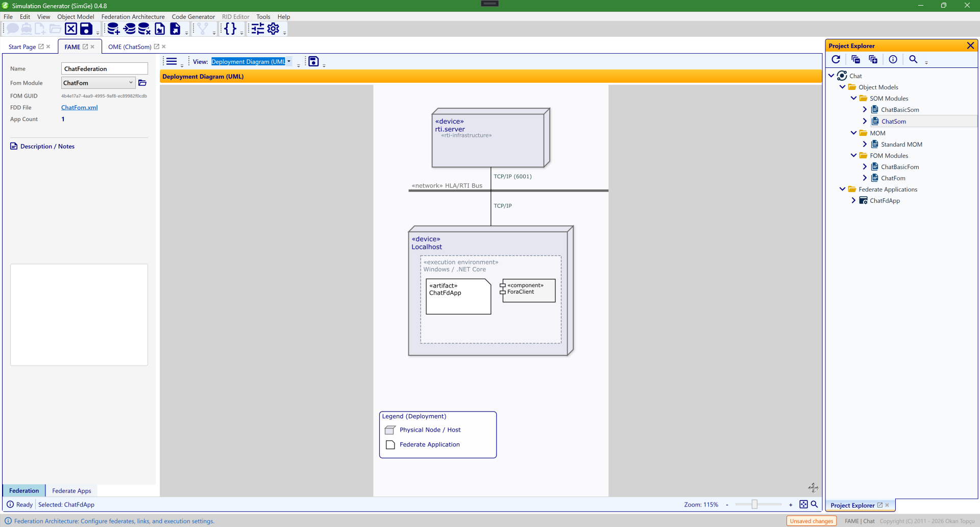Click the database import arrow icon
This screenshot has width=980, height=527.
coord(129,29)
